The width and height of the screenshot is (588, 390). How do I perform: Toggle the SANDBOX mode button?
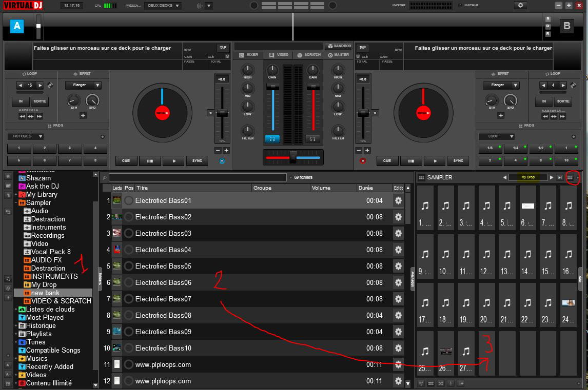click(338, 46)
